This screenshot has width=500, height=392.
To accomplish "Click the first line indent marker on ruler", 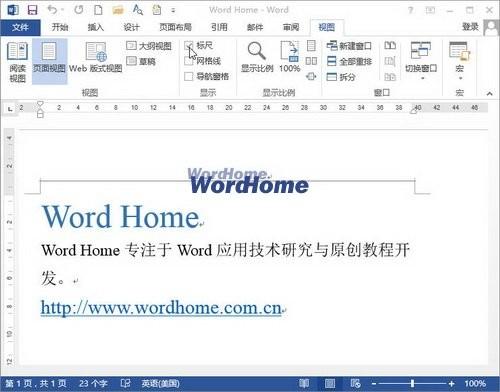I will pos(40,104).
